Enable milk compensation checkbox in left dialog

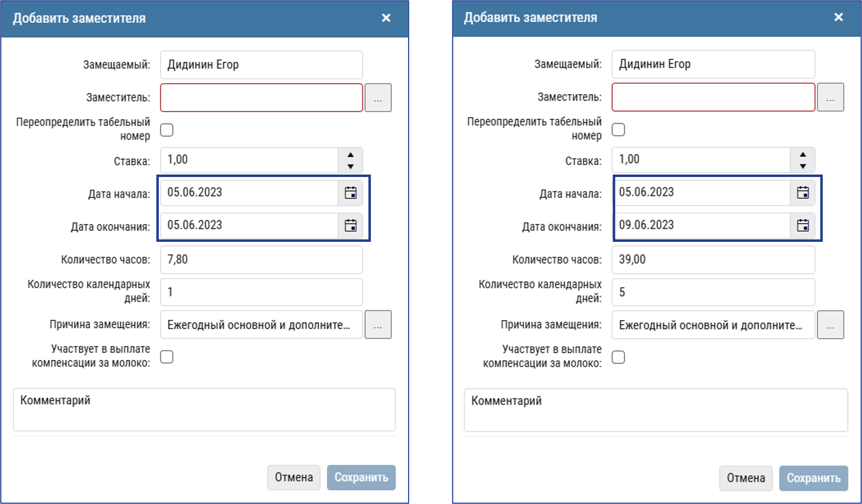[x=167, y=357]
